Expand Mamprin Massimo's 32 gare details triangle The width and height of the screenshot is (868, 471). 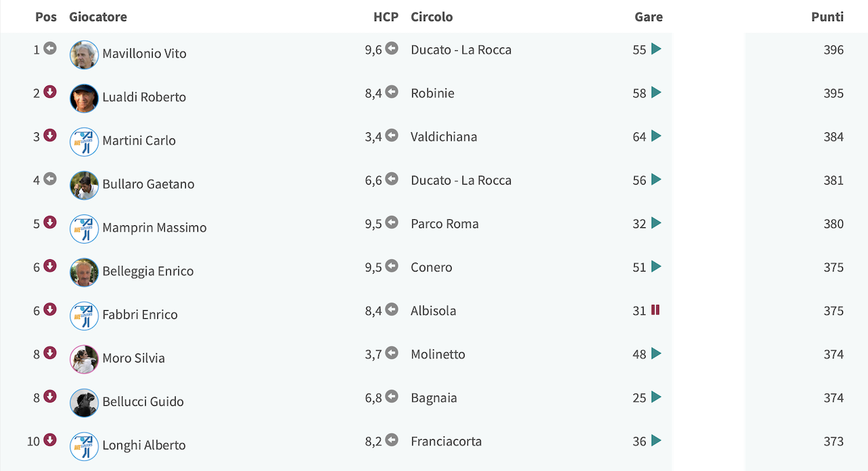656,223
